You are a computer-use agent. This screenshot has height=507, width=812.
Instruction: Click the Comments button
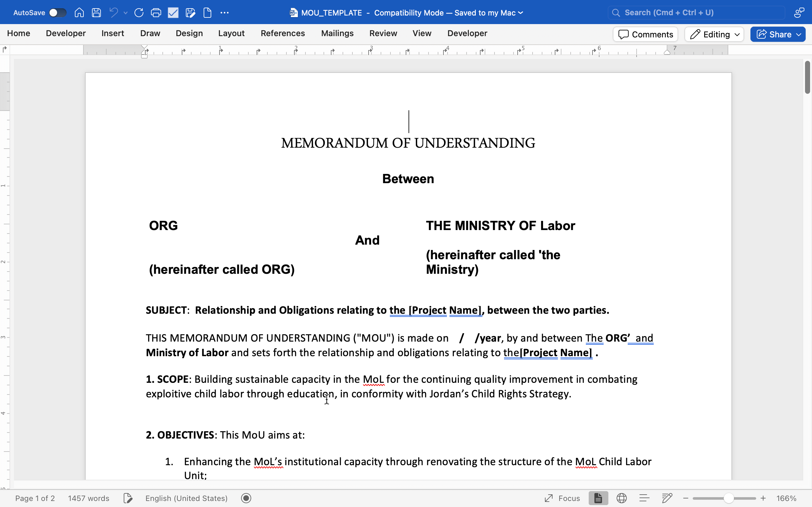point(645,34)
